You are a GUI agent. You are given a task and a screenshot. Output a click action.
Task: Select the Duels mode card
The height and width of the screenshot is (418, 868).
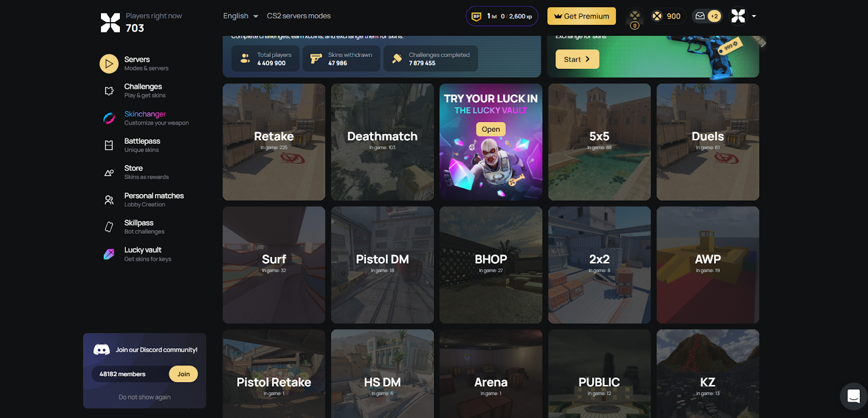tap(708, 142)
